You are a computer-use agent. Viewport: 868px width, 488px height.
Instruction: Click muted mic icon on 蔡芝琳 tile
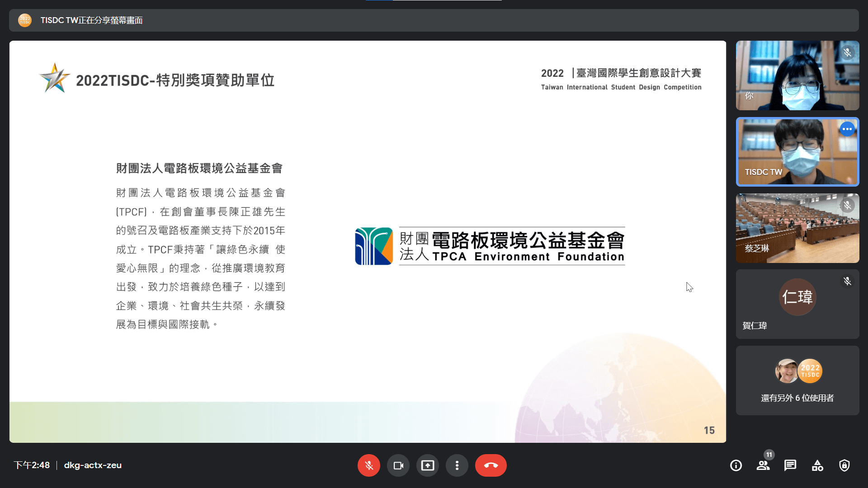click(x=847, y=205)
